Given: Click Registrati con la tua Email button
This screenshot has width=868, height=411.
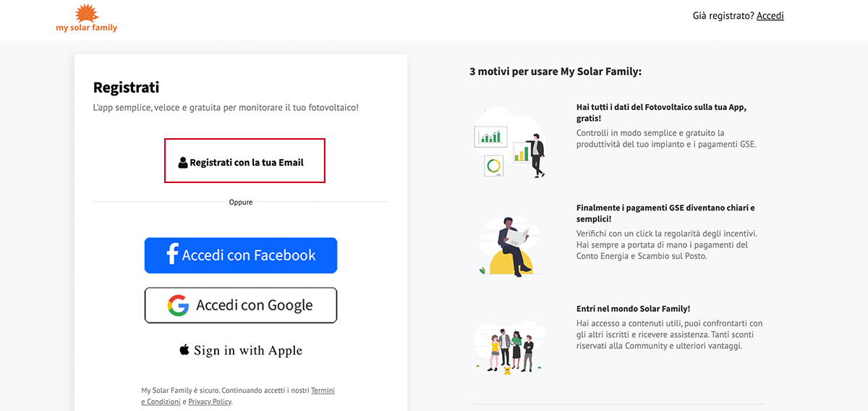Looking at the screenshot, I should tap(244, 161).
